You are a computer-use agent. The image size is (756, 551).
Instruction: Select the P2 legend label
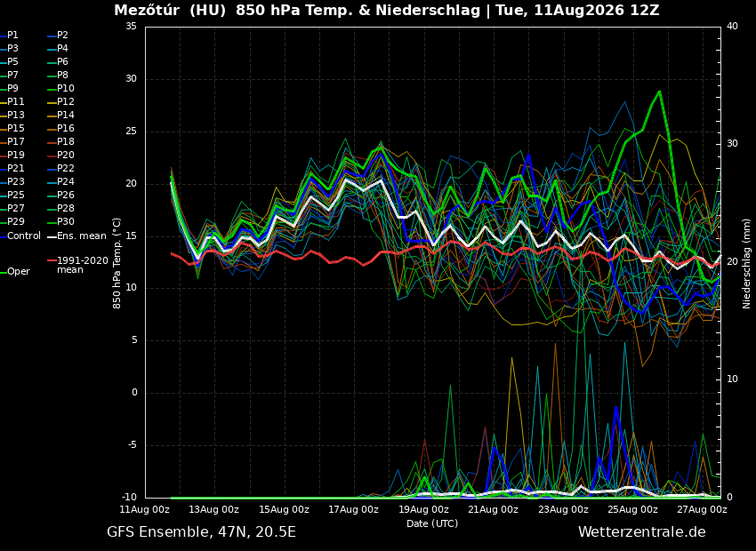[58, 36]
